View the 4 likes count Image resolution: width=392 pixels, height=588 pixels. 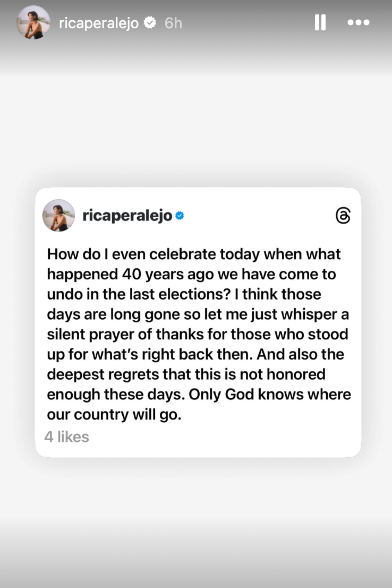click(67, 437)
